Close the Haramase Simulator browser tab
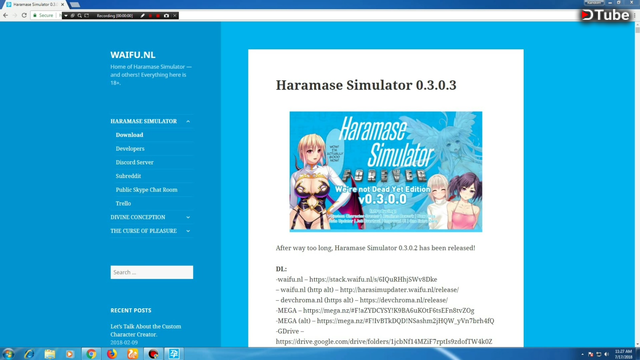 coord(62,4)
